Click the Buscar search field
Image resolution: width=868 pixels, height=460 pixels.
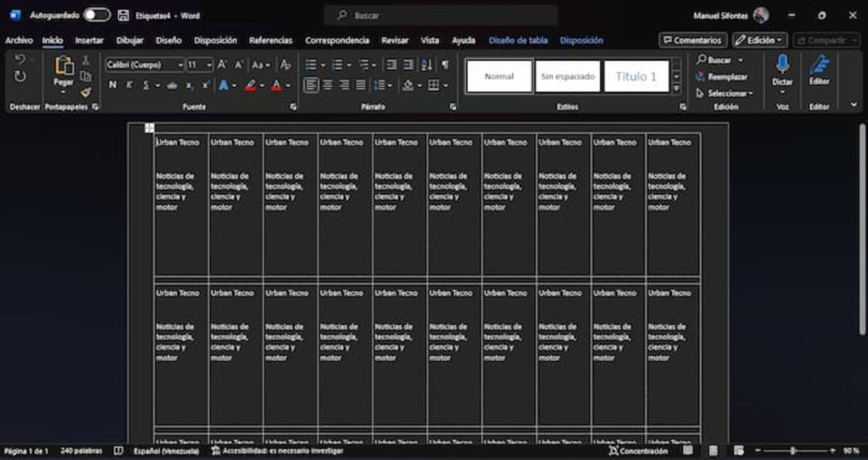tap(441, 15)
